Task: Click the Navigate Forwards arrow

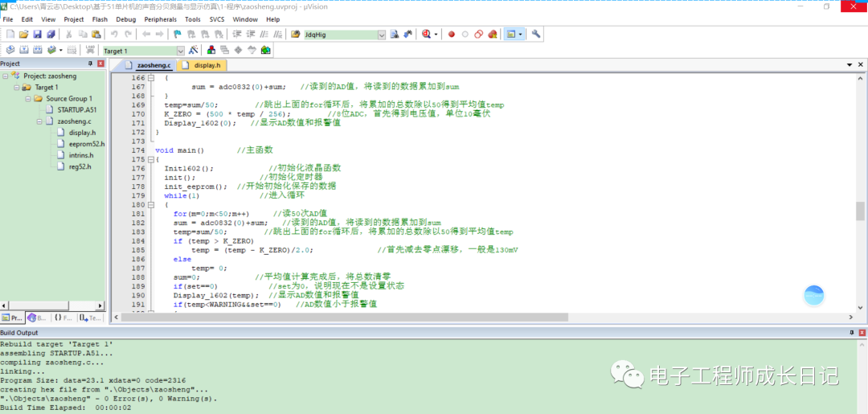Action: [x=159, y=34]
